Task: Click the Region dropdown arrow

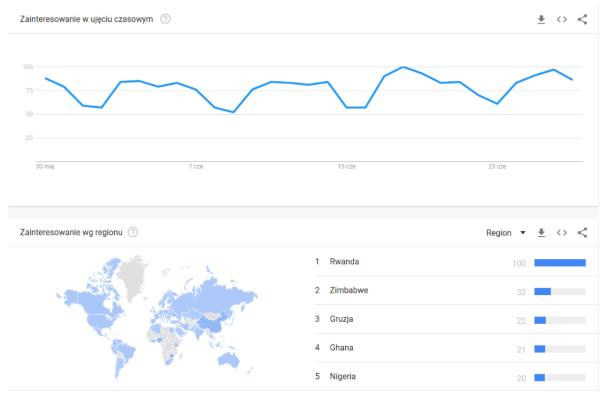Action: 523,233
